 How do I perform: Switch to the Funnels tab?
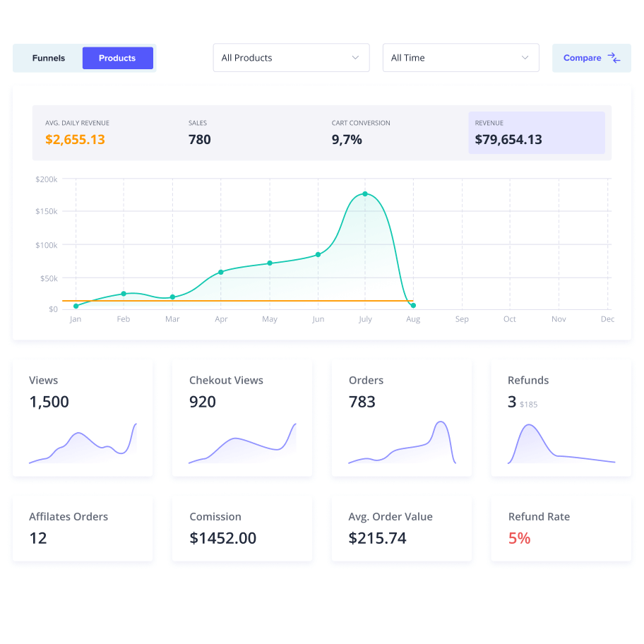(49, 58)
